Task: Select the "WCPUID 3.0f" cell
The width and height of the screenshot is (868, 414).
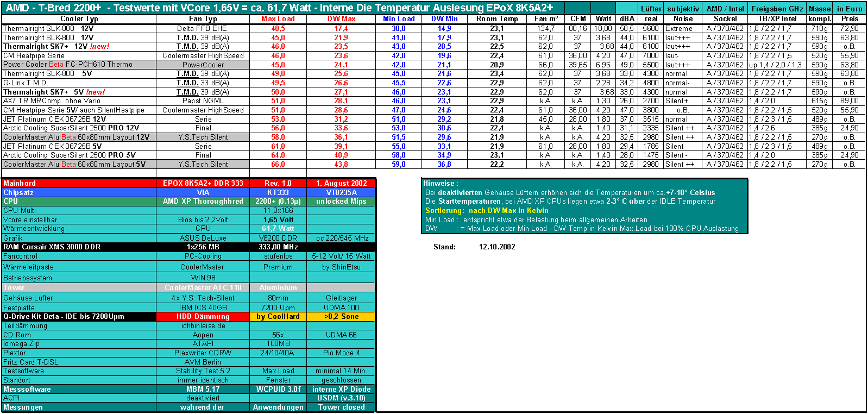Action: coord(278,390)
